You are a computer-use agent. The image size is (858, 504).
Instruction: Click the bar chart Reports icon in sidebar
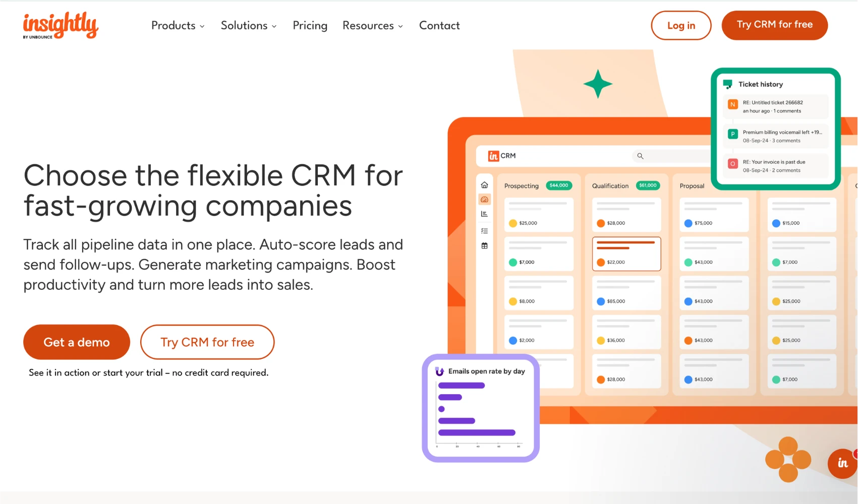pos(484,213)
